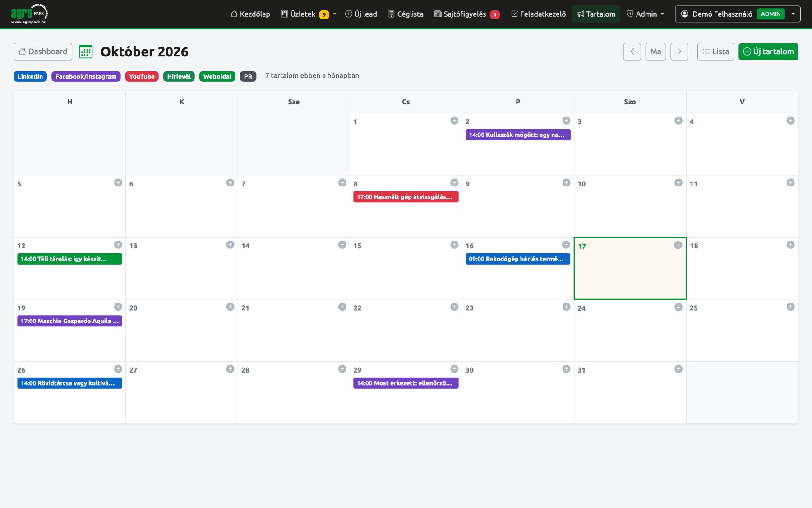Click the YouTube channel tag
The height and width of the screenshot is (508, 812).
click(142, 76)
